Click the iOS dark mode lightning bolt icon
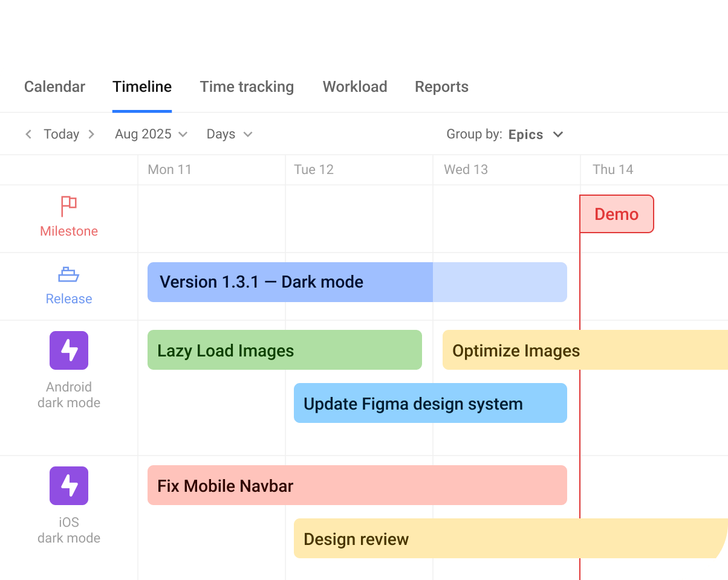Viewport: 728px width, 580px height. (68, 485)
